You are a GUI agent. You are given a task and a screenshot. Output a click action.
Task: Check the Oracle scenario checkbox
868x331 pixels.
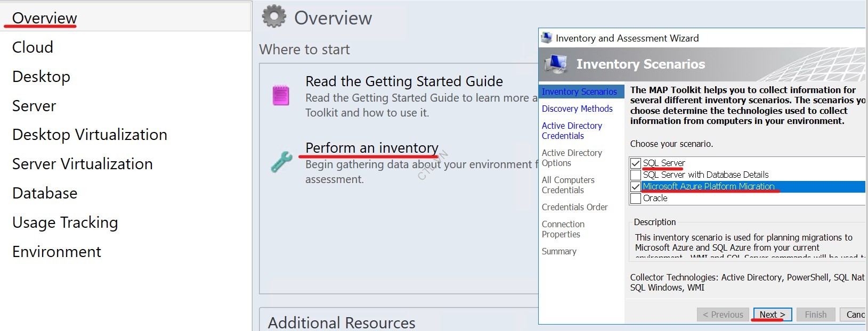coord(636,198)
